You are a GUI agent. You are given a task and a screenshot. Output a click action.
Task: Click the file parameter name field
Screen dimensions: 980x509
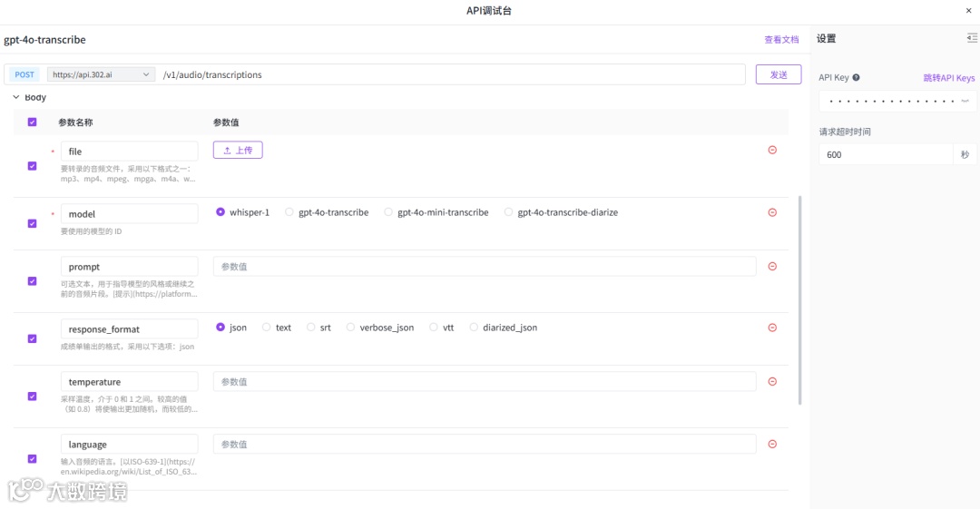click(130, 152)
